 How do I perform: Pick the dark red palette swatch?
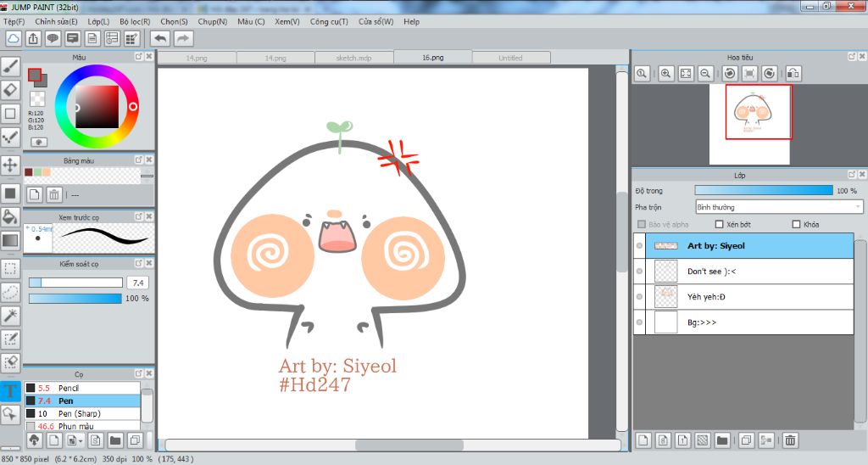[x=29, y=172]
